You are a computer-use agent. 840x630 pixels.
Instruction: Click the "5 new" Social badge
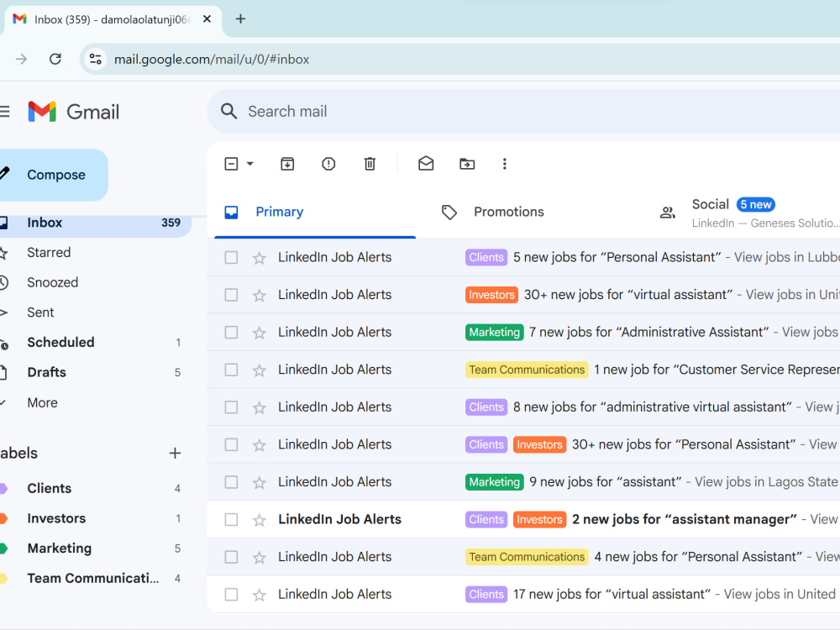755,204
